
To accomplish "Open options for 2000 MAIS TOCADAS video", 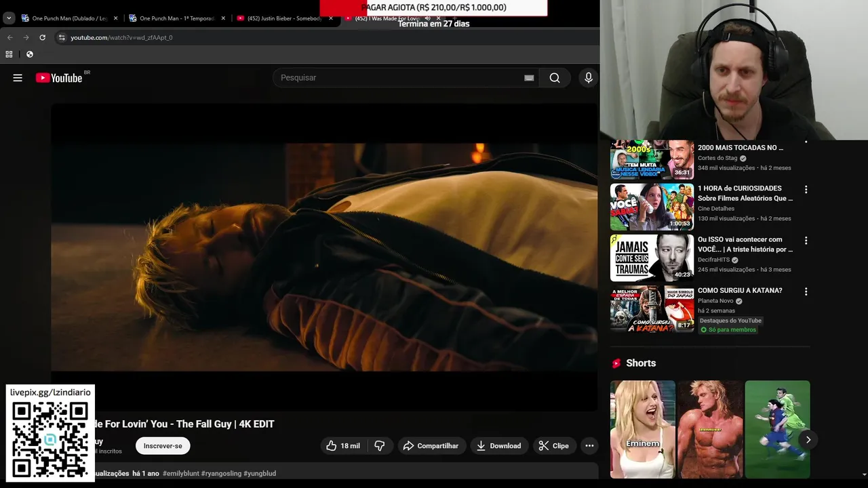I will click(x=806, y=143).
